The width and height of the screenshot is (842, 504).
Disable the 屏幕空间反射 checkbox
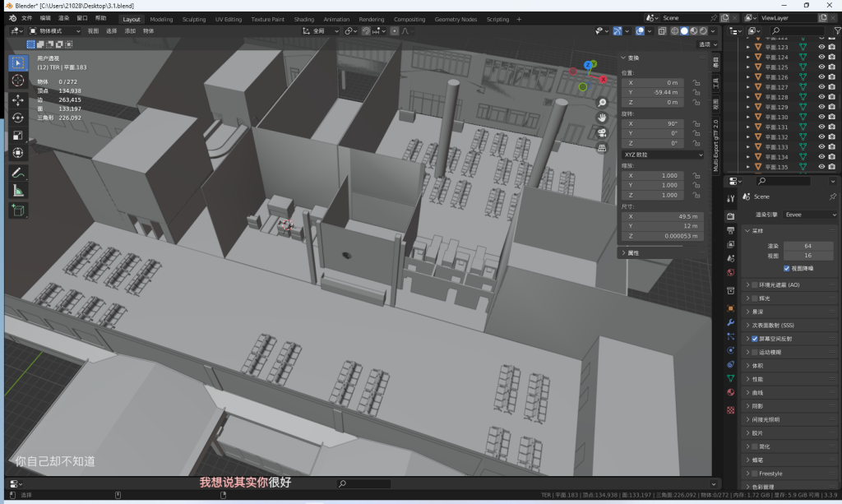755,339
